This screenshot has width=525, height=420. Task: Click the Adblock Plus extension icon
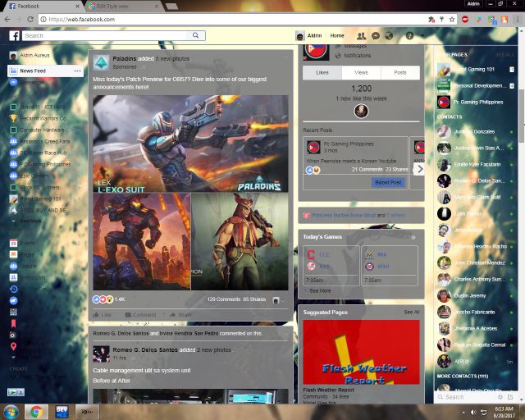[x=465, y=20]
